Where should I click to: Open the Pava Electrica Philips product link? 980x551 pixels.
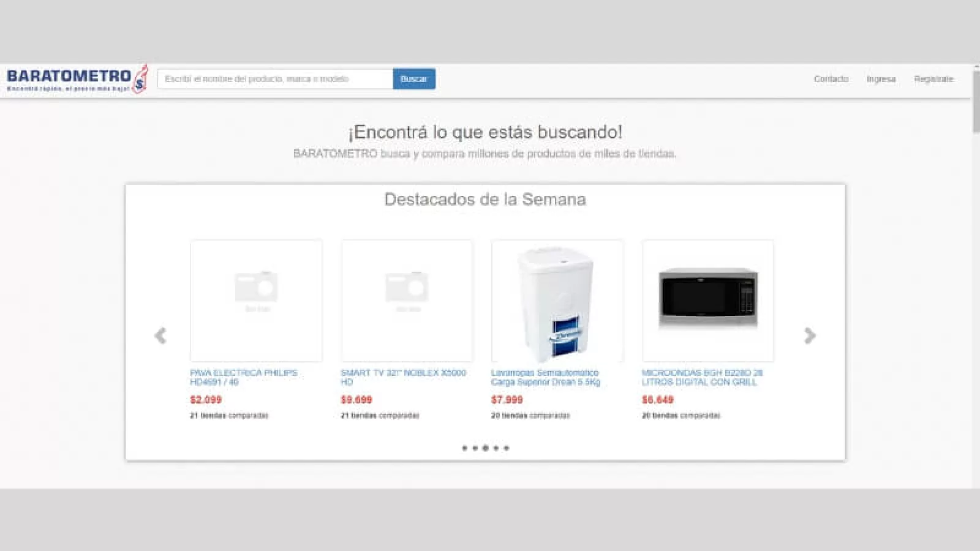(x=243, y=377)
